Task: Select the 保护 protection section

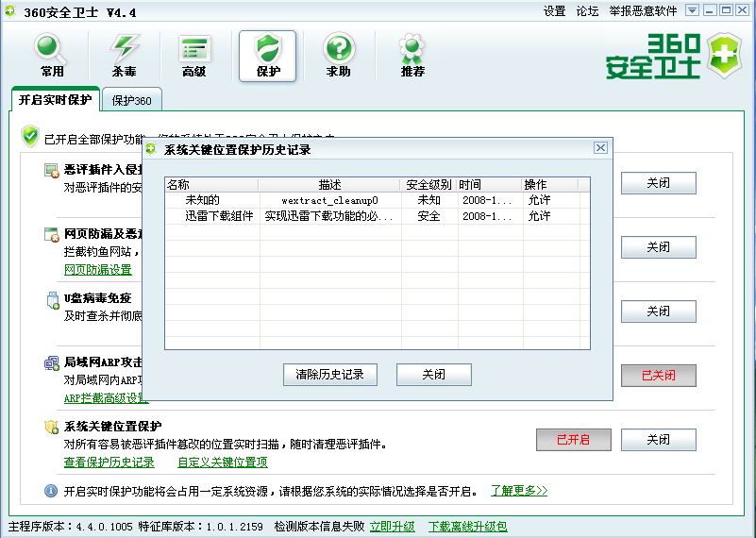Action: click(268, 56)
